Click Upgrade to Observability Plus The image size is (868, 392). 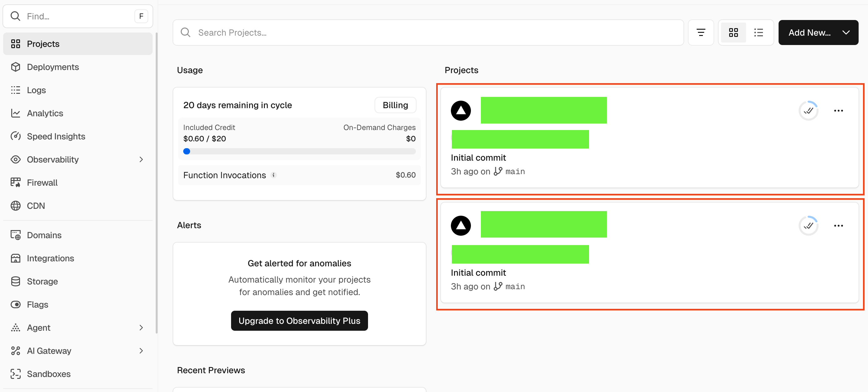(x=299, y=321)
